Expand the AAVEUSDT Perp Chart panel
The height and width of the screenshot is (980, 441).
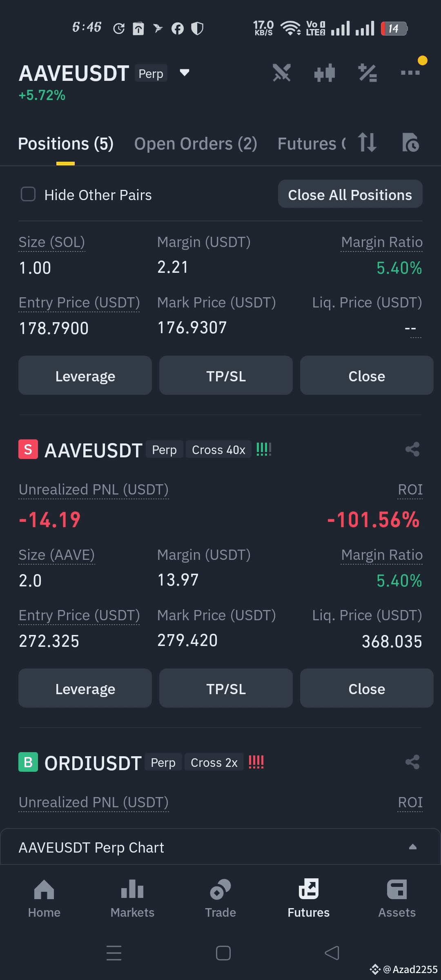tap(220, 847)
